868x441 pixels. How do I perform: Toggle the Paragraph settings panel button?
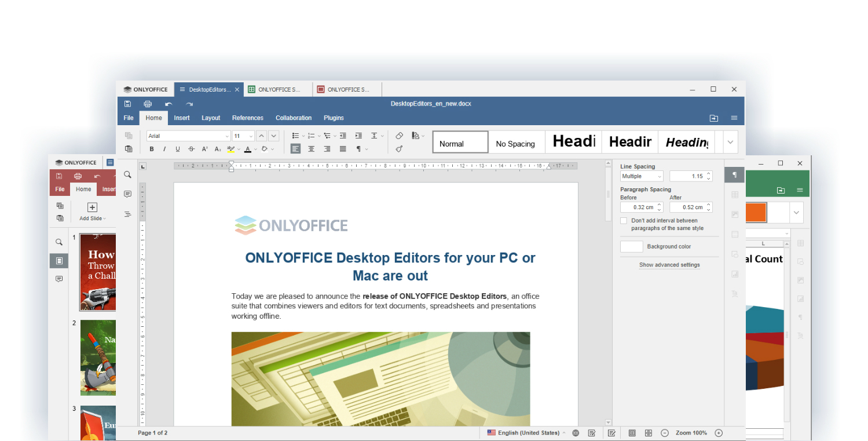735,175
